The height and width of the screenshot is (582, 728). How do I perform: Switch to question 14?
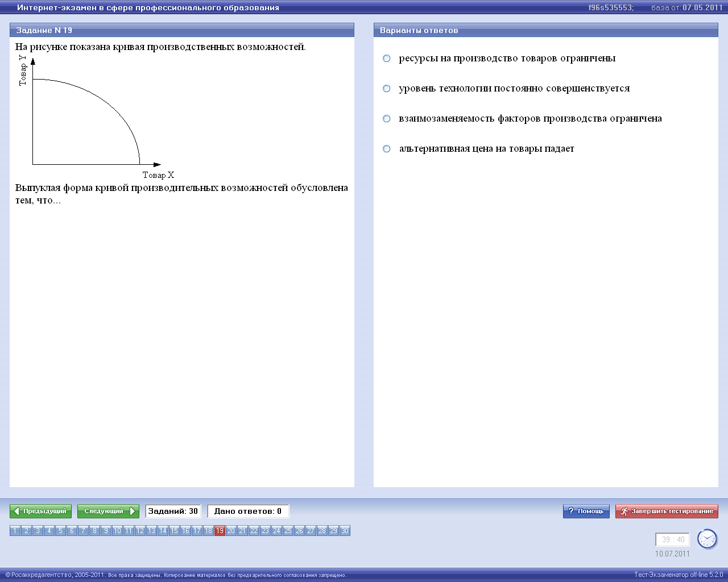[x=163, y=531]
